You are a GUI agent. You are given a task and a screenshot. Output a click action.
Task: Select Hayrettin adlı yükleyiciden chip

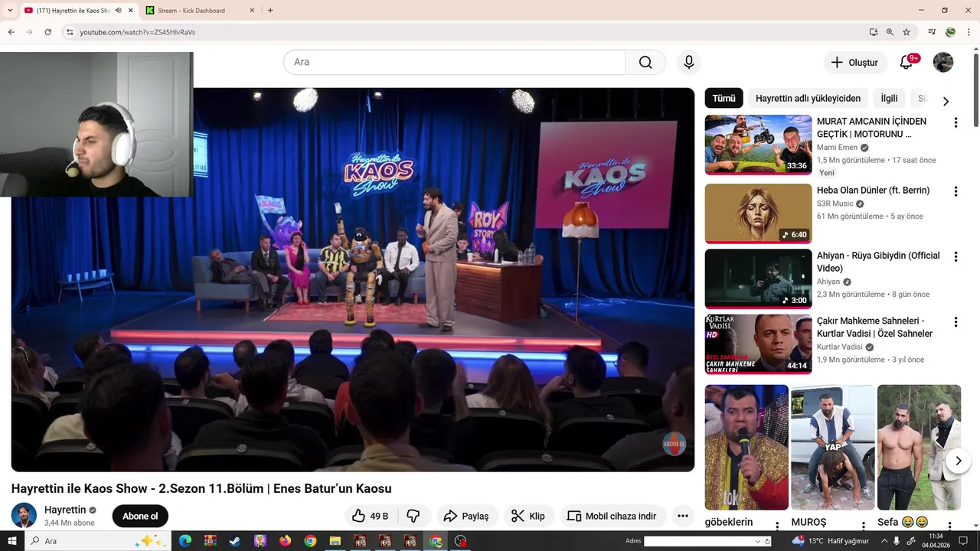coord(808,98)
